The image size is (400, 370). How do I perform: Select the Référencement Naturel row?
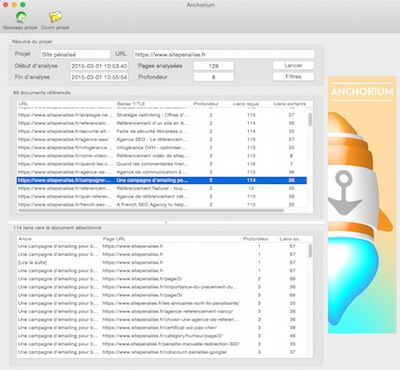coord(162,188)
